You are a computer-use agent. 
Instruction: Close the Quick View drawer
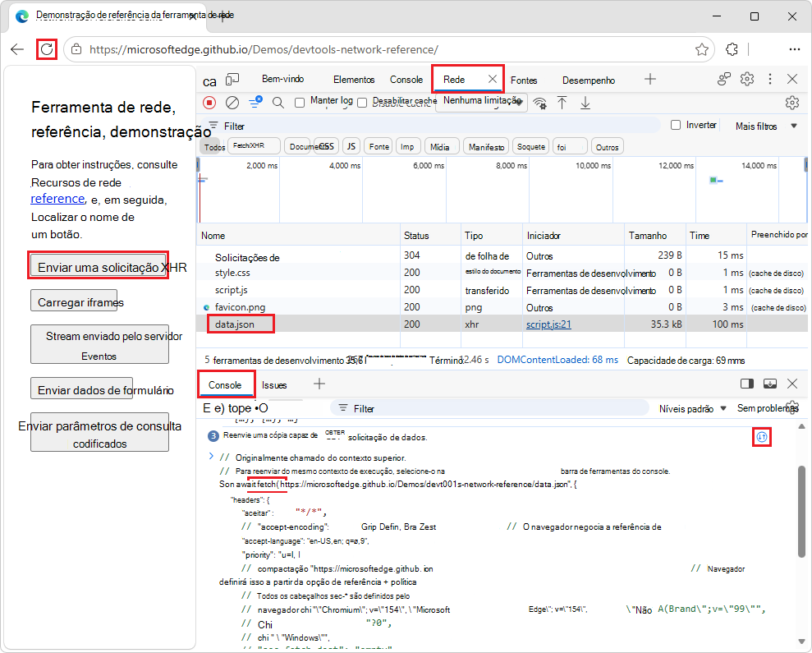coord(792,384)
